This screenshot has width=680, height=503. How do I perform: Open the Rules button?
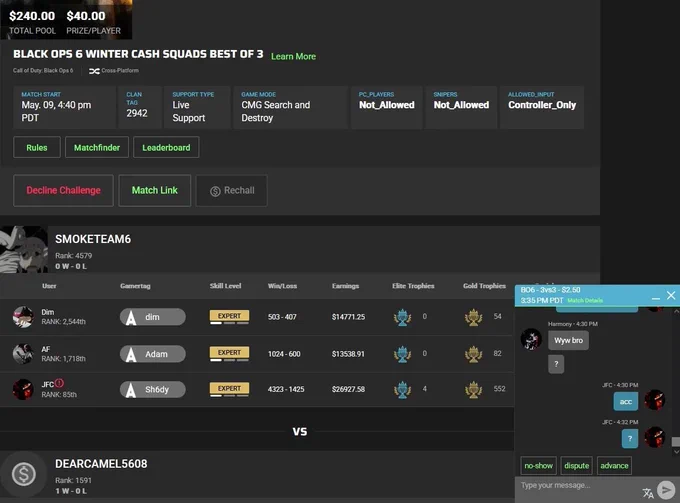(x=37, y=147)
